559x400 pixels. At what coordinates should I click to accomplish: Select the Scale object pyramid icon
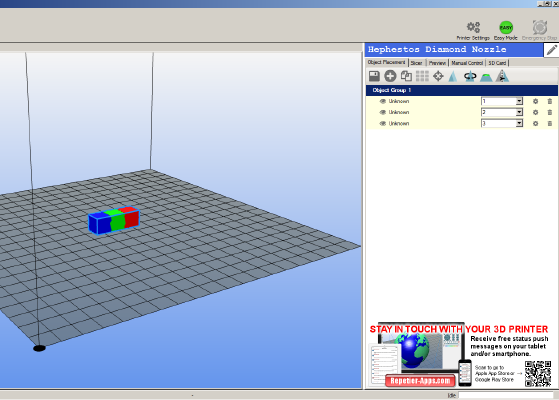tap(453, 76)
